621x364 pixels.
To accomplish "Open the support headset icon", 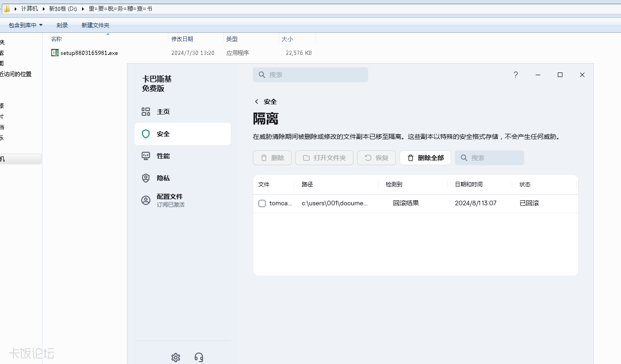I will pyautogui.click(x=199, y=358).
